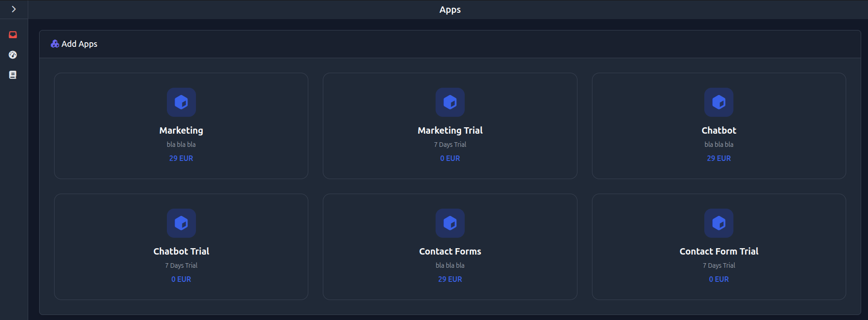Click the Marketing Trial cube icon

click(x=450, y=102)
